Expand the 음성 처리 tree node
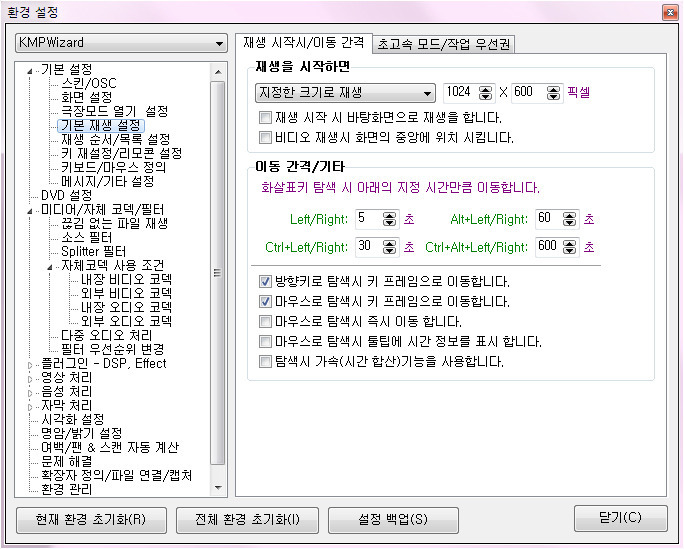The image size is (684, 549). tap(30, 393)
